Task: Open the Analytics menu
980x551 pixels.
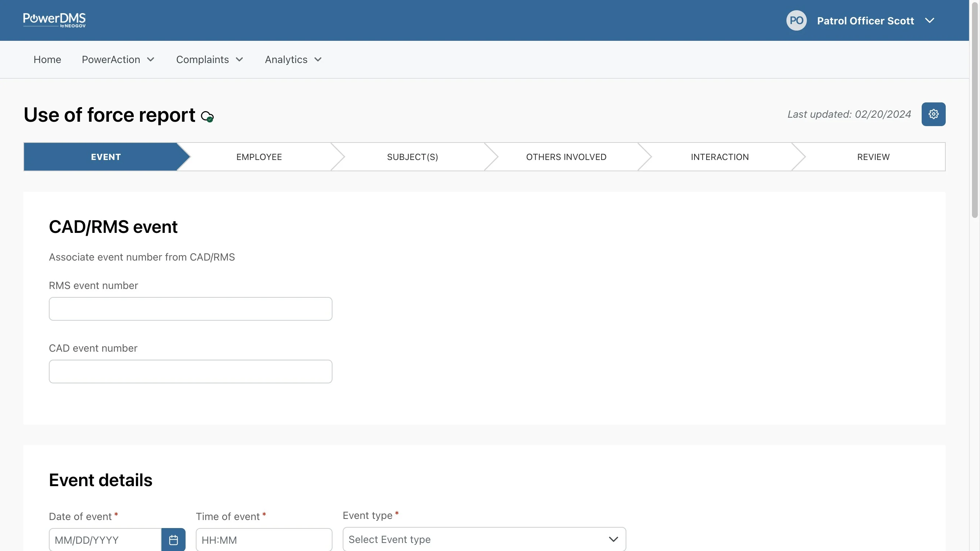Action: coord(286,60)
